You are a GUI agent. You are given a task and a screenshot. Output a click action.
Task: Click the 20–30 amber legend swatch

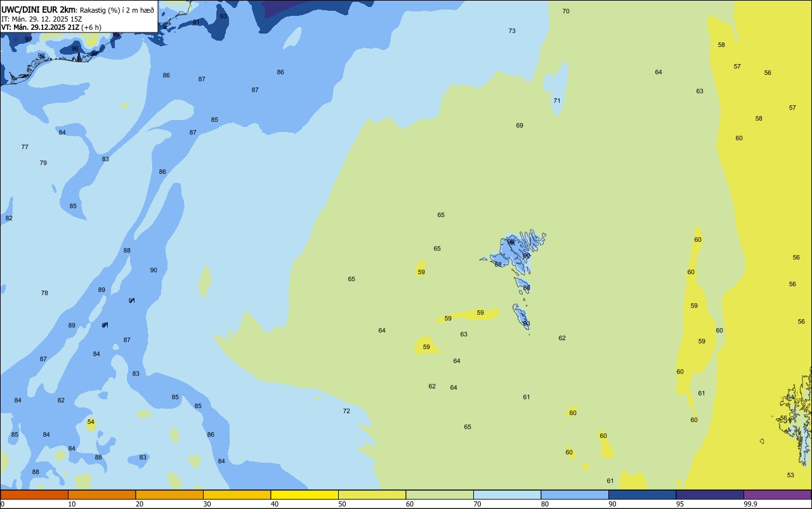click(x=169, y=494)
